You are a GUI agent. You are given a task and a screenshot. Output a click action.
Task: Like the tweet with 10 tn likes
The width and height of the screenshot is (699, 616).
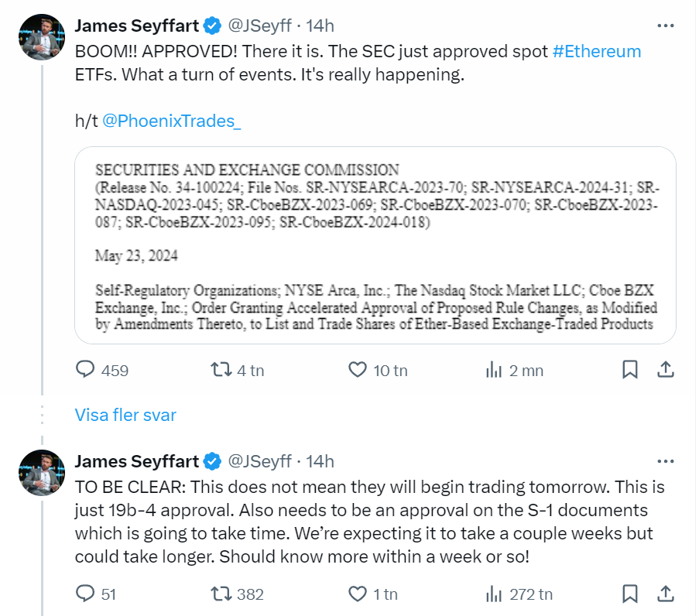358,370
